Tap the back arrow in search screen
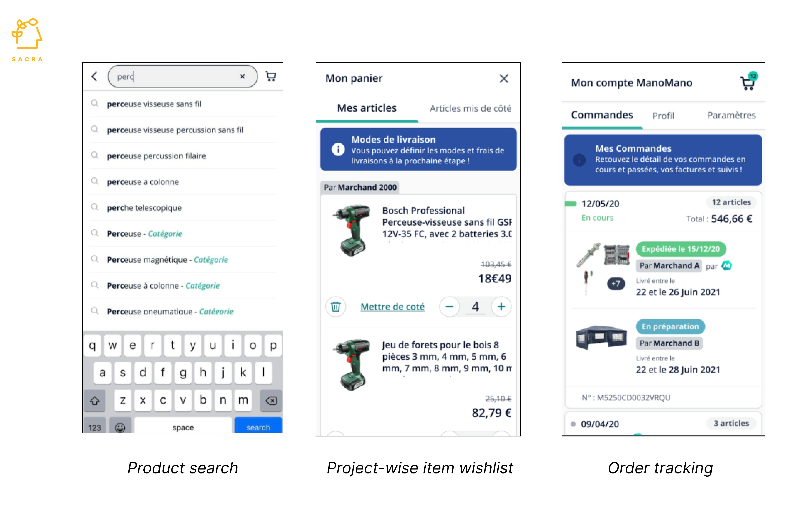812x526 pixels. [x=95, y=76]
